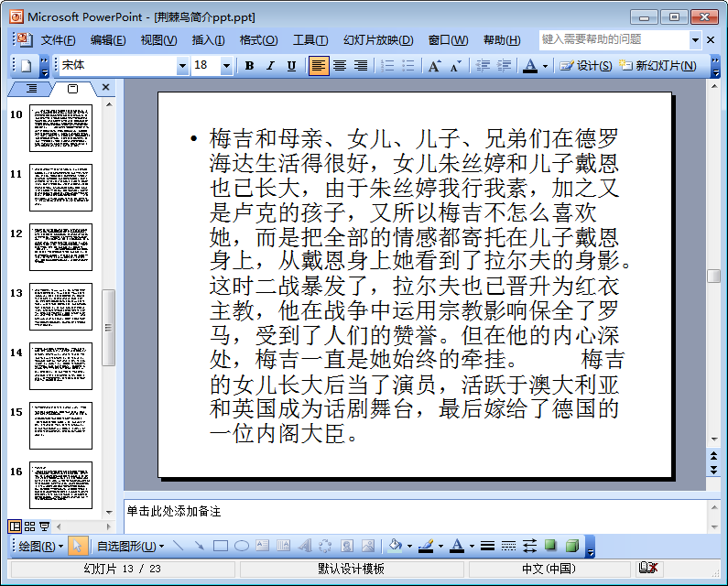Open the 格式(O) menu
The image size is (728, 586).
[x=258, y=40]
